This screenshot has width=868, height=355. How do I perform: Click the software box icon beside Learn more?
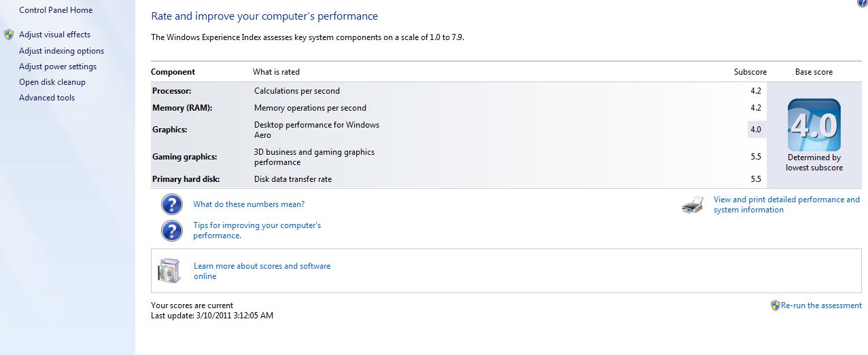[x=169, y=271]
